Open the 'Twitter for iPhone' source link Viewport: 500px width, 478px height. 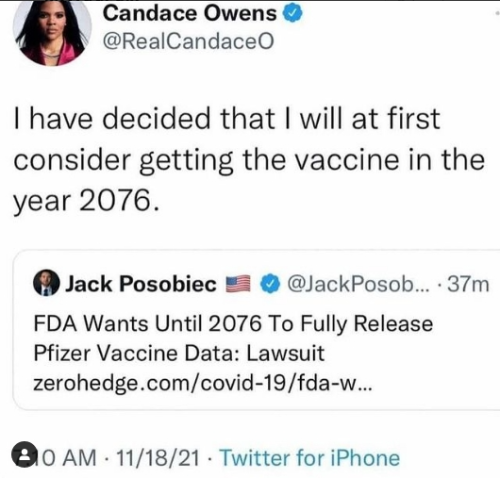pyautogui.click(x=310, y=458)
